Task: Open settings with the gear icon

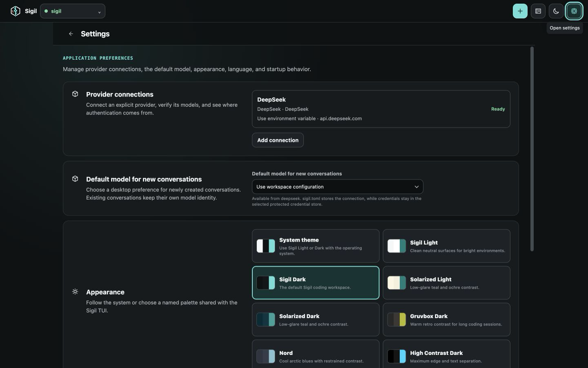Action: click(x=574, y=11)
